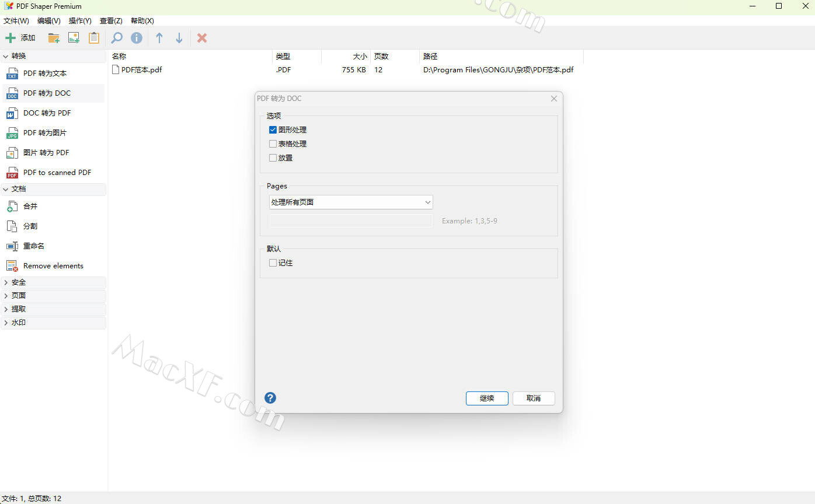Click the paste clipboard toolbar icon

point(93,38)
